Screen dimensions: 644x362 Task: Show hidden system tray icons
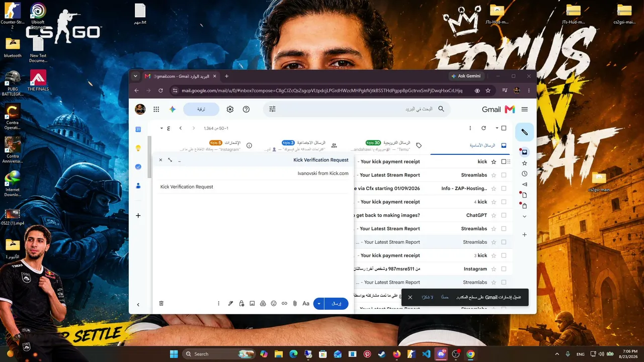click(x=557, y=354)
